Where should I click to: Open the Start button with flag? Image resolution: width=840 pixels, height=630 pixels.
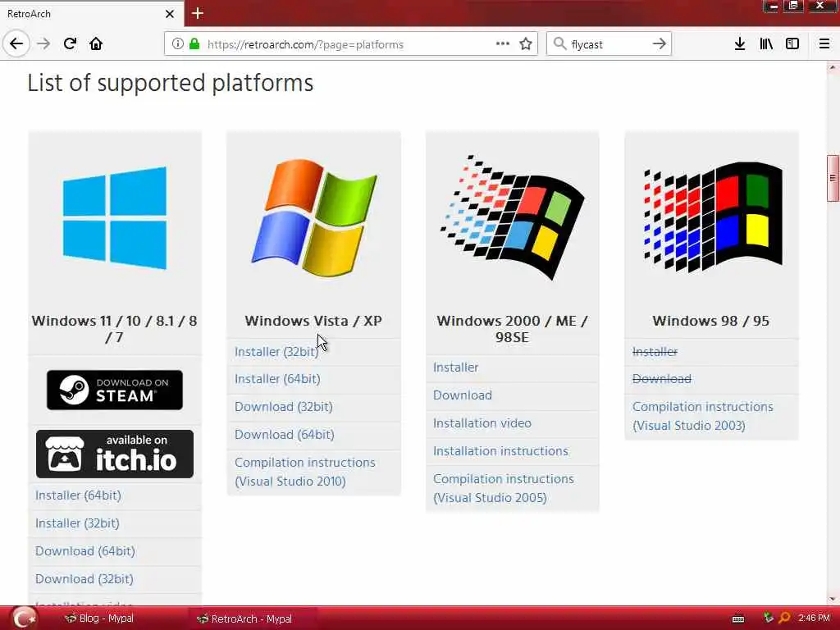pyautogui.click(x=24, y=619)
